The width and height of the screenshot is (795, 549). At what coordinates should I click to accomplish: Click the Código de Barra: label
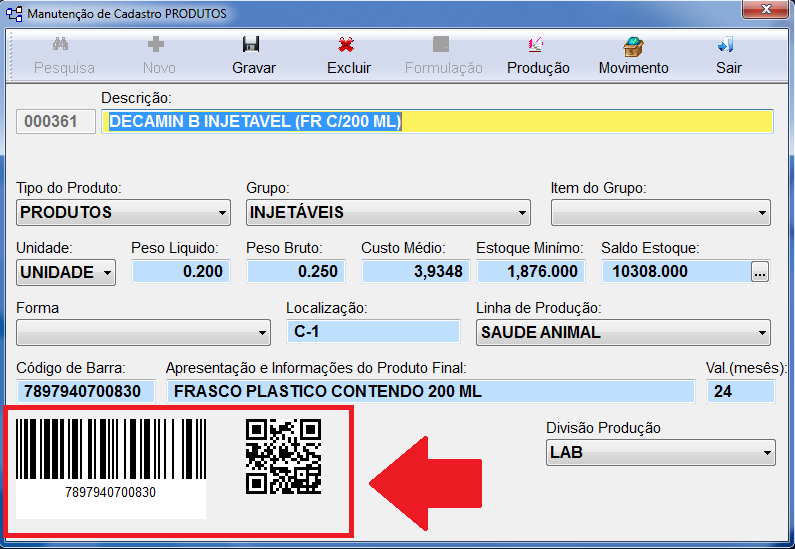(x=71, y=368)
